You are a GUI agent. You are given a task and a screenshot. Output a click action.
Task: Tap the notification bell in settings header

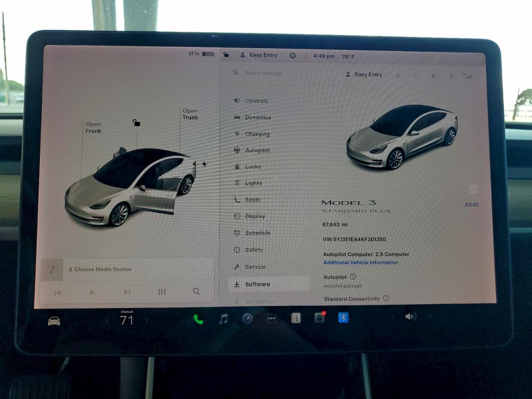(x=433, y=76)
